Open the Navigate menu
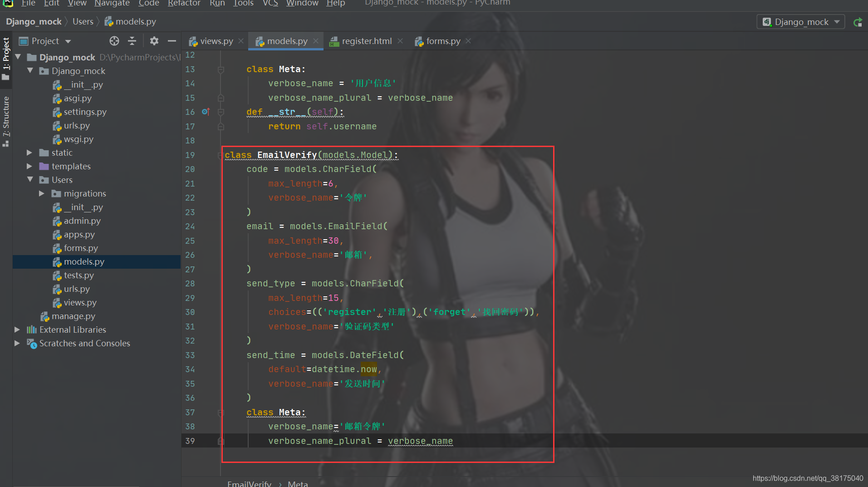The width and height of the screenshot is (868, 487). pyautogui.click(x=112, y=3)
